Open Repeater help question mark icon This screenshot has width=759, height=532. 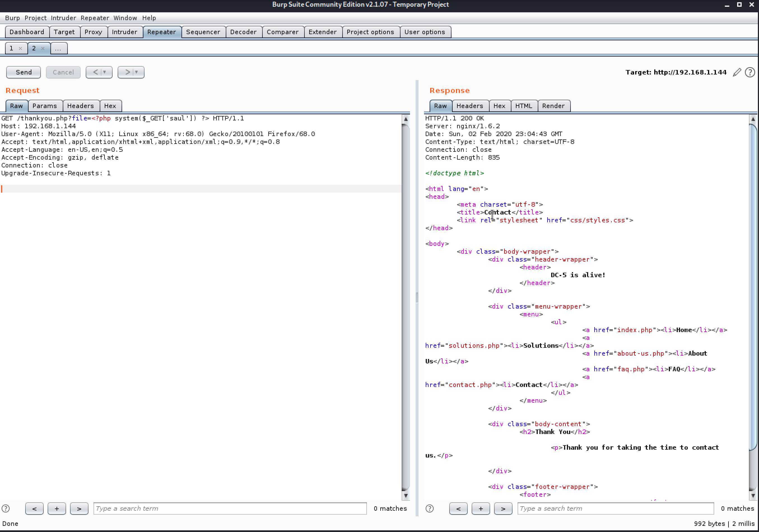tap(750, 72)
